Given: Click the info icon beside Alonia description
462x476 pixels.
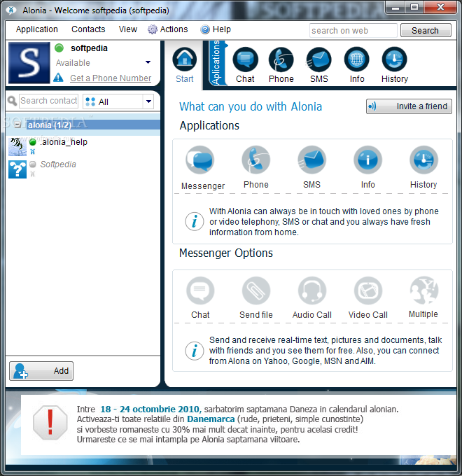Looking at the screenshot, I should [195, 221].
